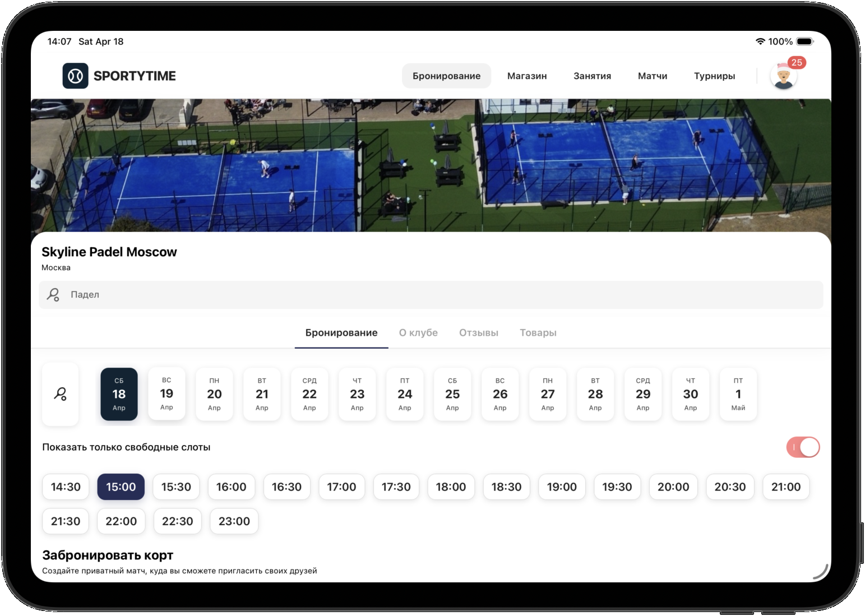The height and width of the screenshot is (616, 865).
Task: Open Магазин in the top navigation
Action: coord(527,76)
